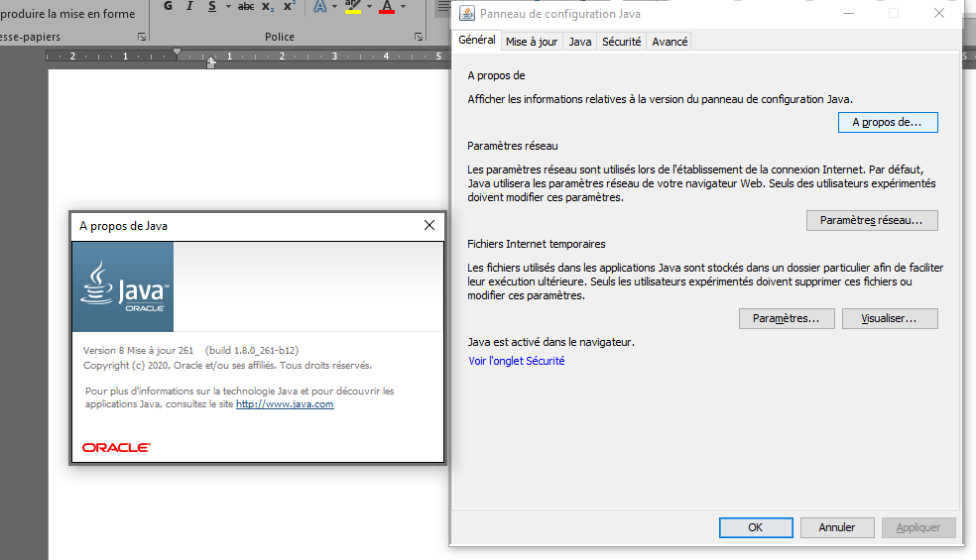This screenshot has height=560, width=976.
Task: Click the 'Fichiers Internet temporaires' heading
Action: pos(537,245)
